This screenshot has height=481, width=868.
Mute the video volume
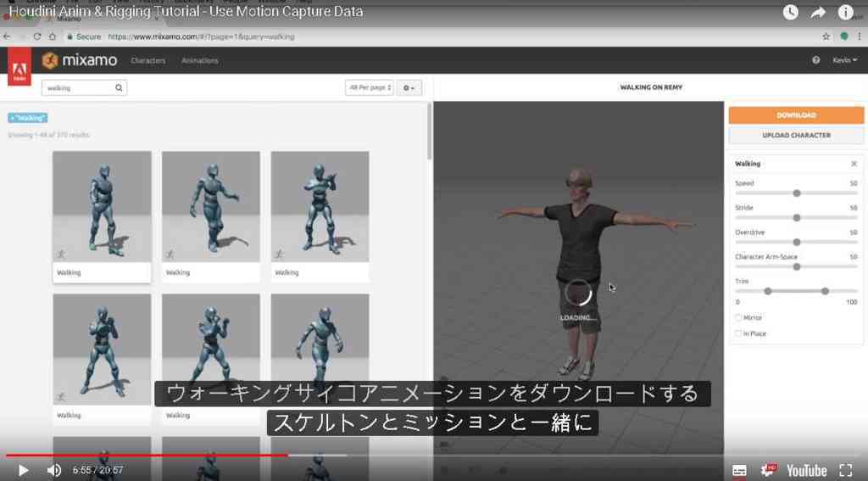tap(53, 471)
